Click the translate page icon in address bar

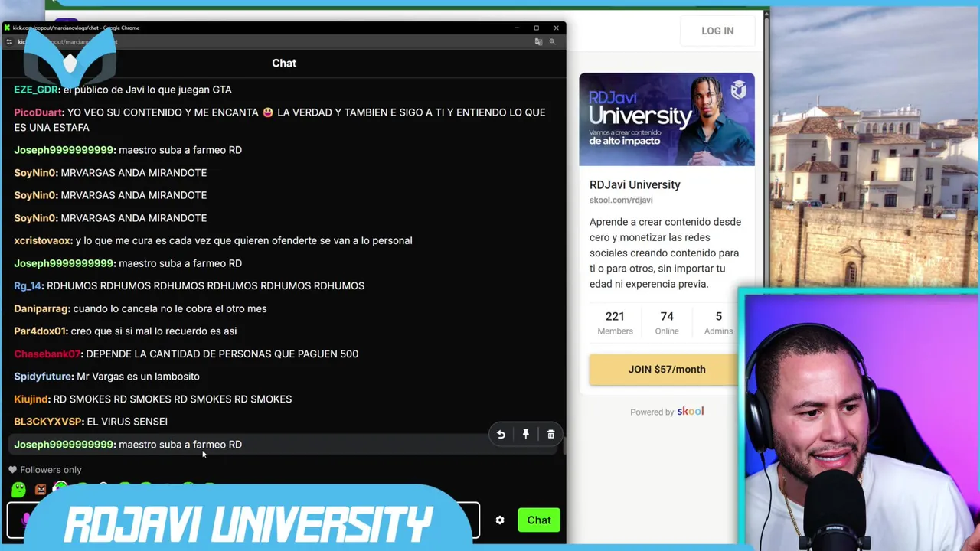538,41
